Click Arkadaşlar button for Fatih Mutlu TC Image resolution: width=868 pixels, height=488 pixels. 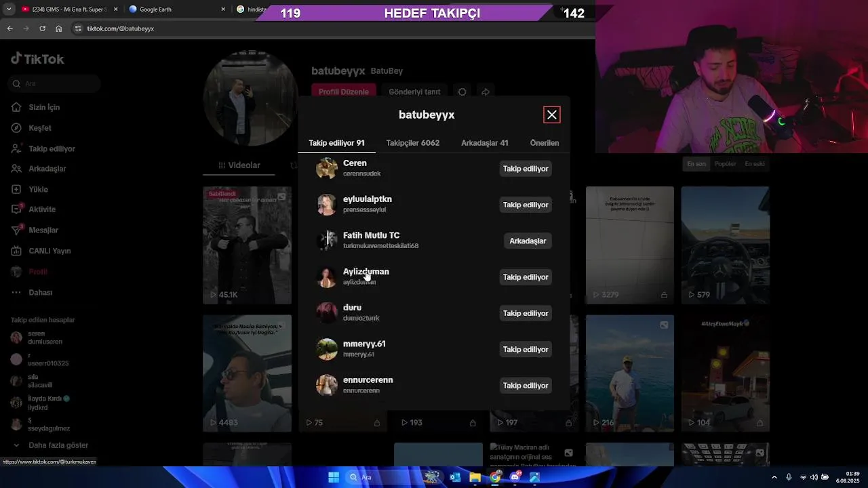528,241
